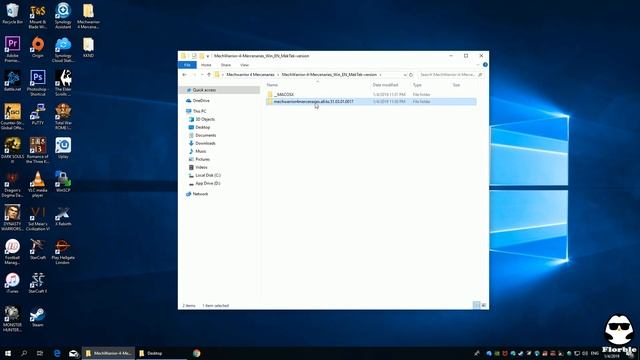This screenshot has width=640, height=360.
Task: Launch Battle.net shortcut
Action: click(x=12, y=81)
